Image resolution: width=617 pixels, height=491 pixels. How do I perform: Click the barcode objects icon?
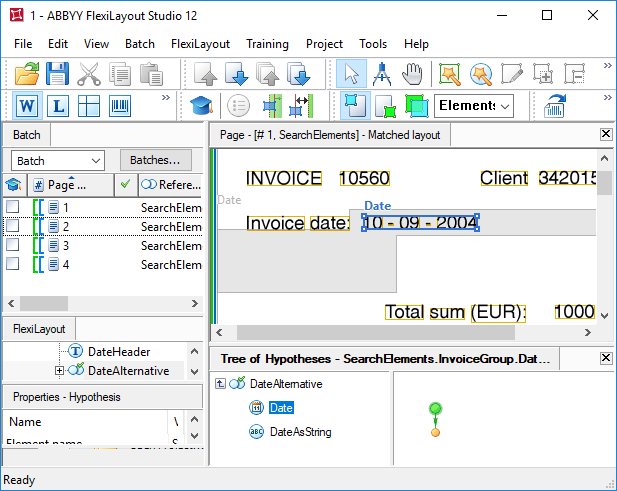(120, 105)
